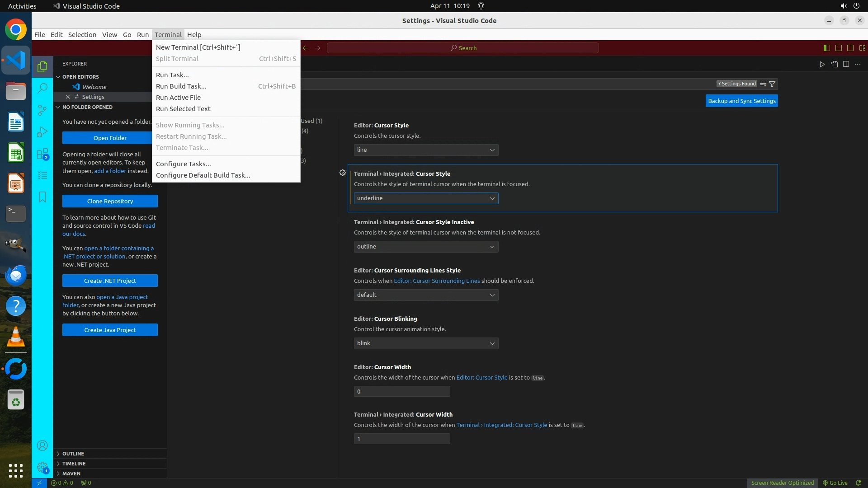
Task: Select Run Build Task menu entry
Action: coord(181,86)
